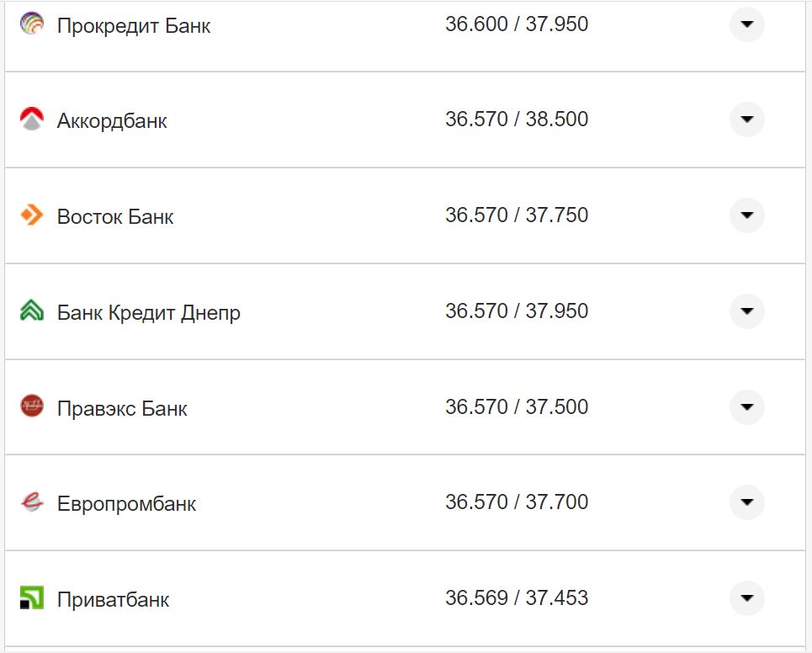
Task: Click the Европромбанк logo icon
Action: coord(31,502)
